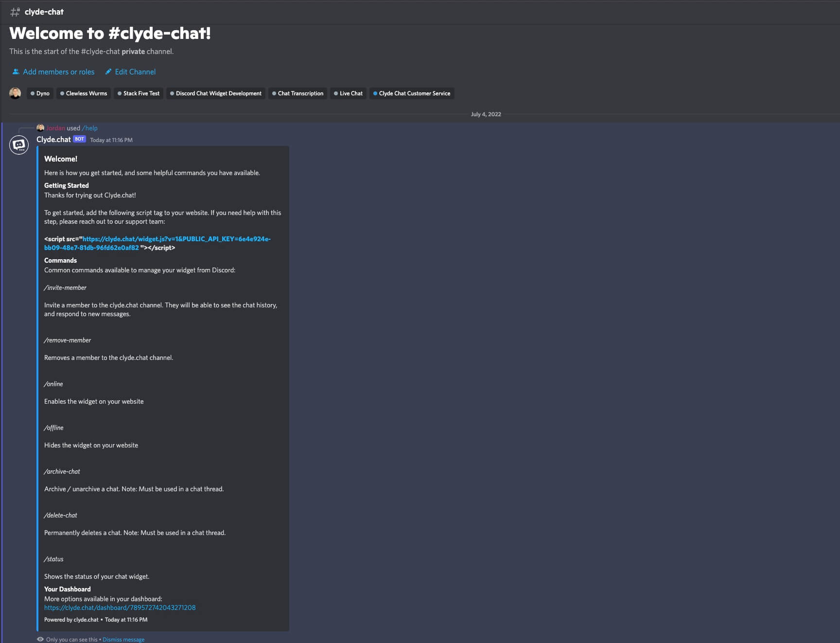Select the Chat Transcription role chip
Screen dimensions: 840x643
tap(297, 93)
